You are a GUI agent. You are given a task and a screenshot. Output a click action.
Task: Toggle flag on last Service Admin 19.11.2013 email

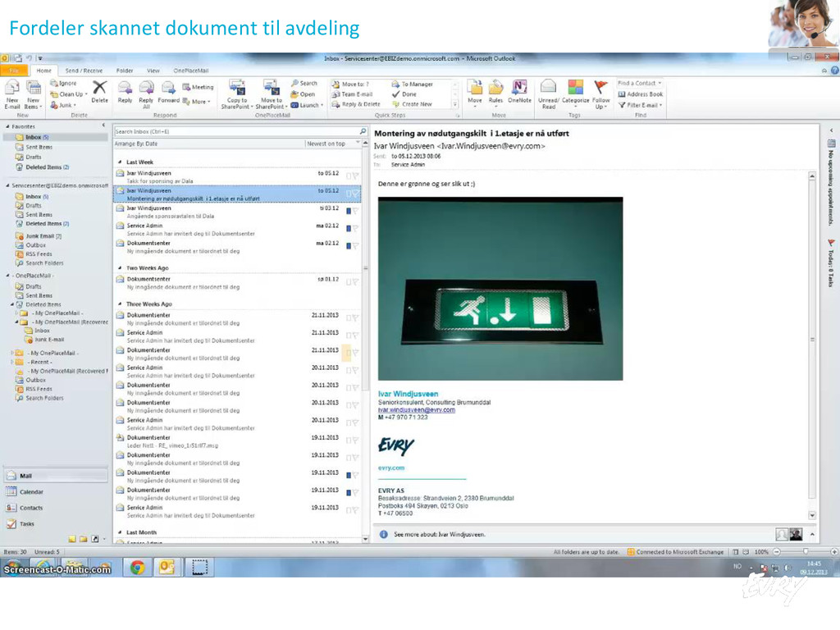click(355, 510)
